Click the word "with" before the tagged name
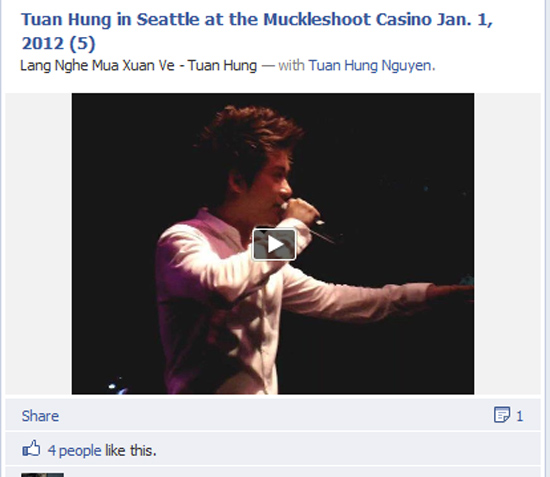The image size is (550, 477). click(x=291, y=66)
